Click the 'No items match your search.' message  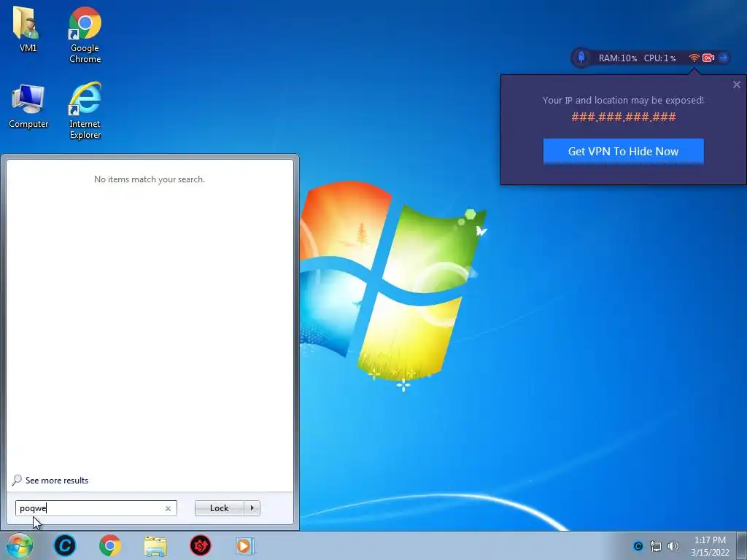[x=149, y=179]
